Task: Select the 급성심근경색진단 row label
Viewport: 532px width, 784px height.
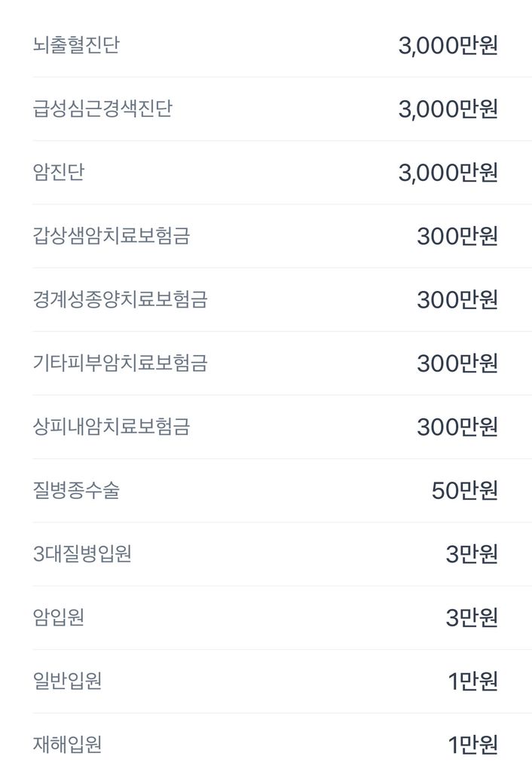Action: (102, 109)
